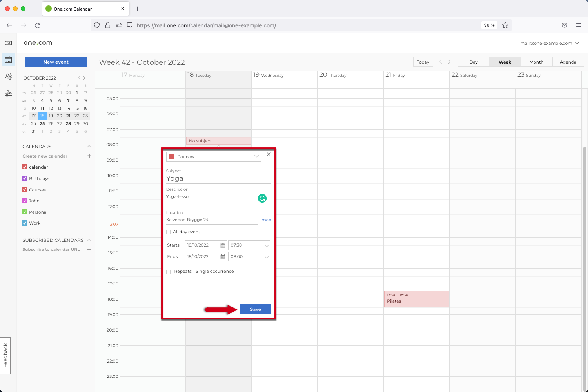This screenshot has width=588, height=392.
Task: Go to next week arrow
Action: point(449,62)
